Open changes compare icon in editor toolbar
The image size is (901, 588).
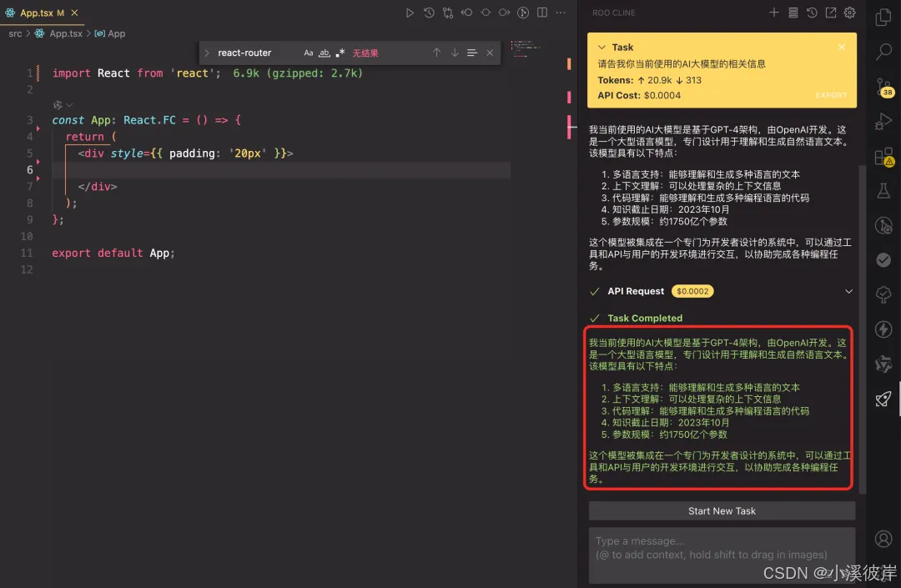(448, 13)
